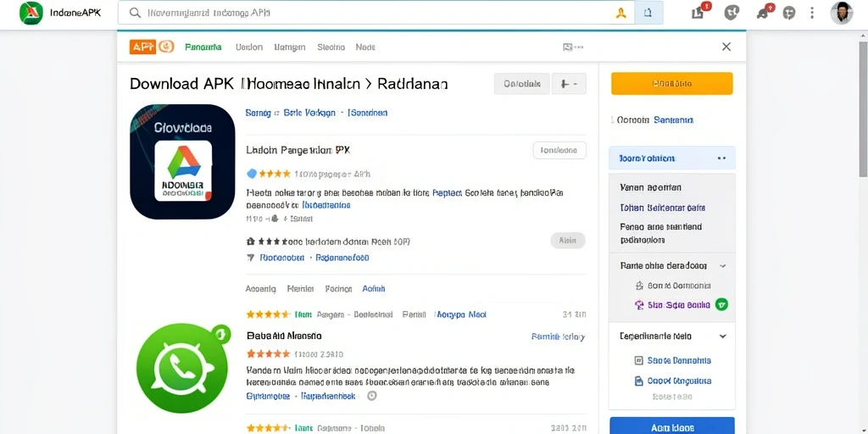This screenshot has width=868, height=434.
Task: Click the grey button beside the Download APK heading
Action: [x=521, y=84]
